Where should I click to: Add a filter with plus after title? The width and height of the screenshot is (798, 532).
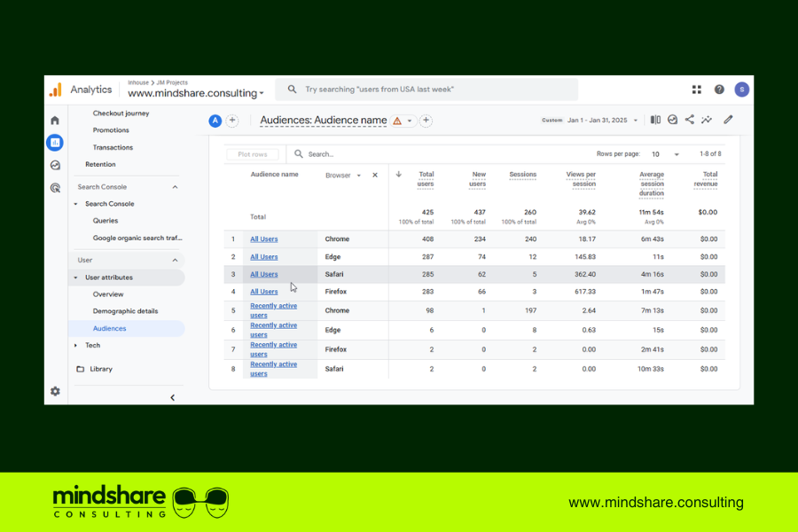pos(426,121)
